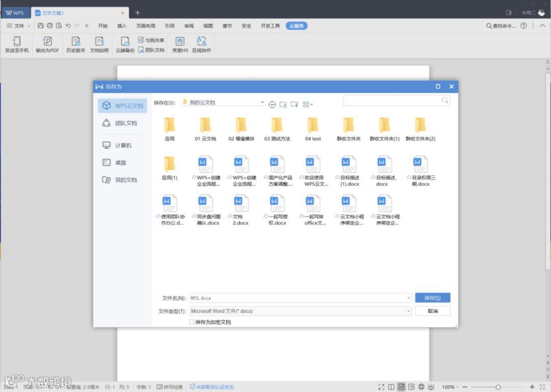Image resolution: width=551 pixels, height=392 pixels.
Task: Click Export as PDF (输出为PDF) icon
Action: [47, 44]
